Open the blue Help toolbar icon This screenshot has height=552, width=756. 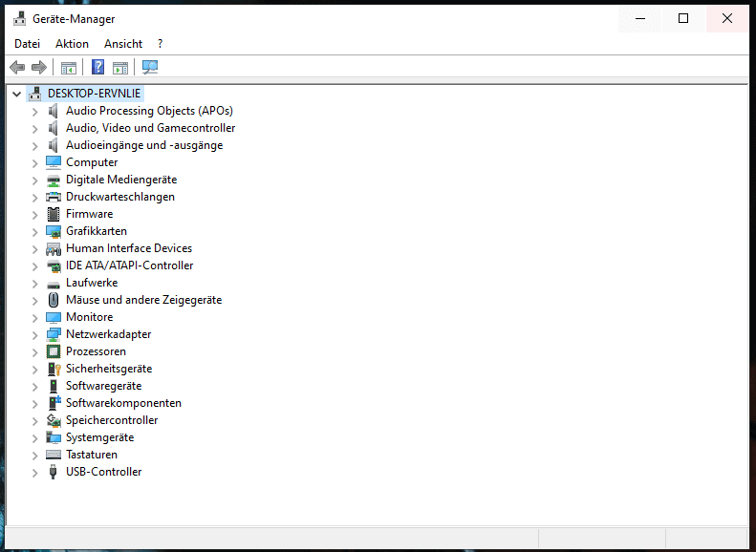coord(97,67)
